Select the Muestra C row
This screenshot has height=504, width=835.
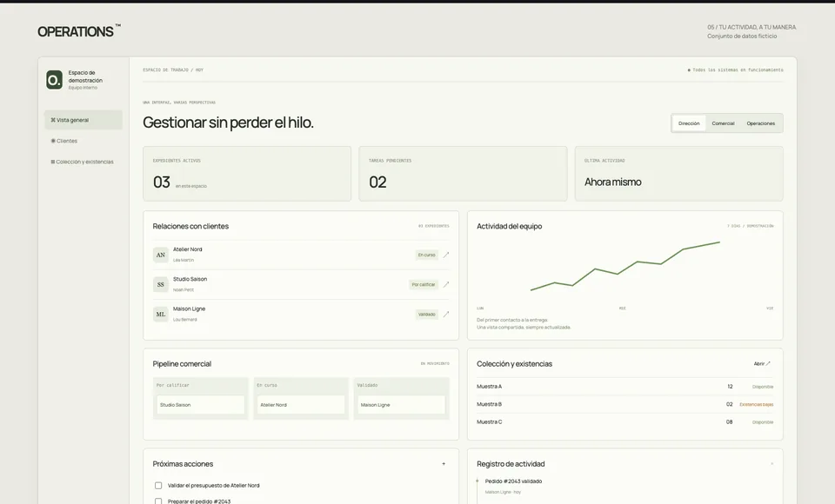click(x=625, y=422)
